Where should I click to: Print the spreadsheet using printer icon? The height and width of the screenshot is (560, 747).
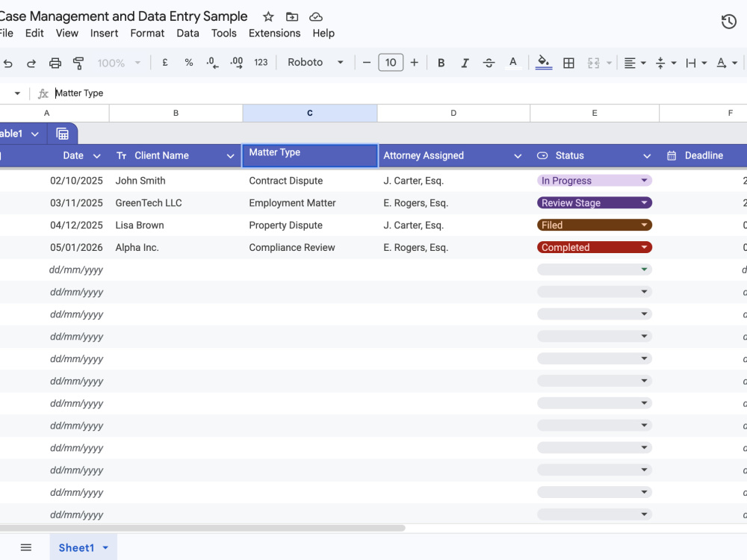click(55, 63)
